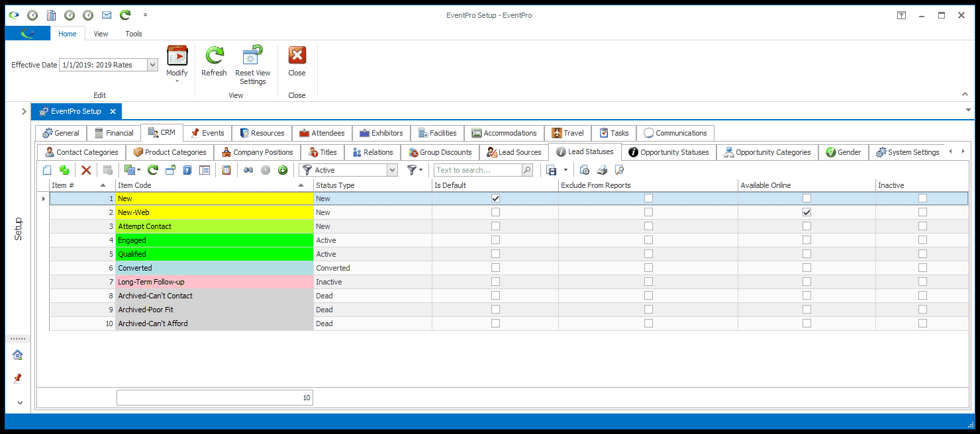This screenshot has width=980, height=434.
Task: Open the save layout dropdown in grid toolbar
Action: [565, 170]
